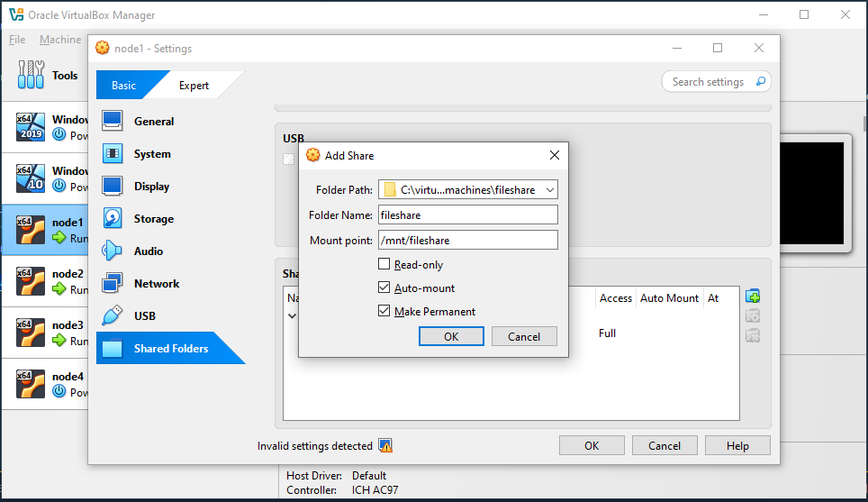
Task: Click Help in the settings window
Action: [737, 445]
